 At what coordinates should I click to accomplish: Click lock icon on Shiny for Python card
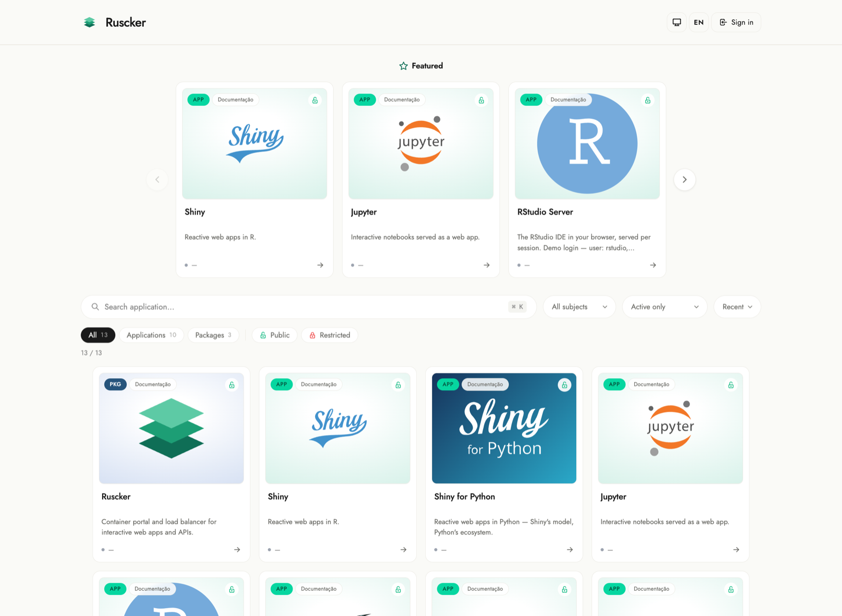tap(564, 385)
